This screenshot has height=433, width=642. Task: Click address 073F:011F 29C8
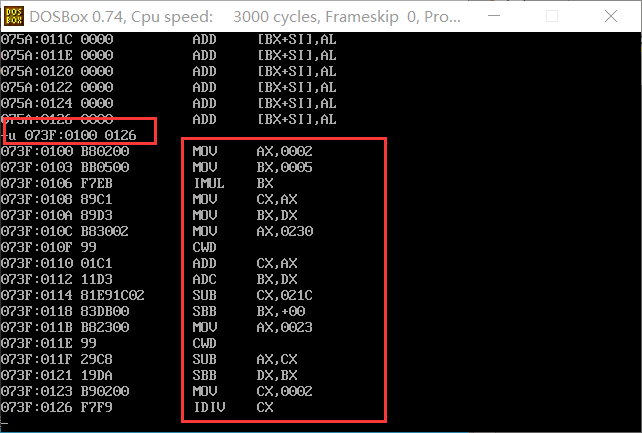click(57, 359)
